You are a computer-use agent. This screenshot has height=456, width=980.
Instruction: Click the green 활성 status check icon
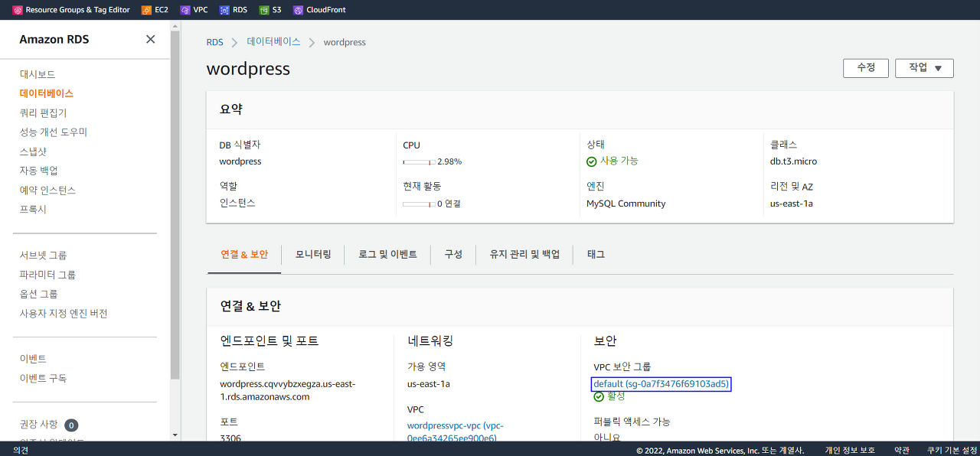click(599, 396)
